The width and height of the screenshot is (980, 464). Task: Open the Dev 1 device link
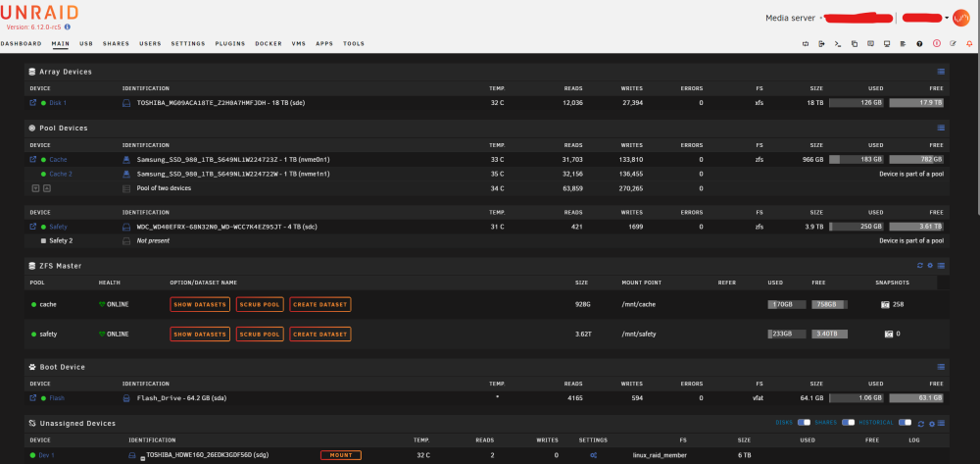click(x=46, y=455)
